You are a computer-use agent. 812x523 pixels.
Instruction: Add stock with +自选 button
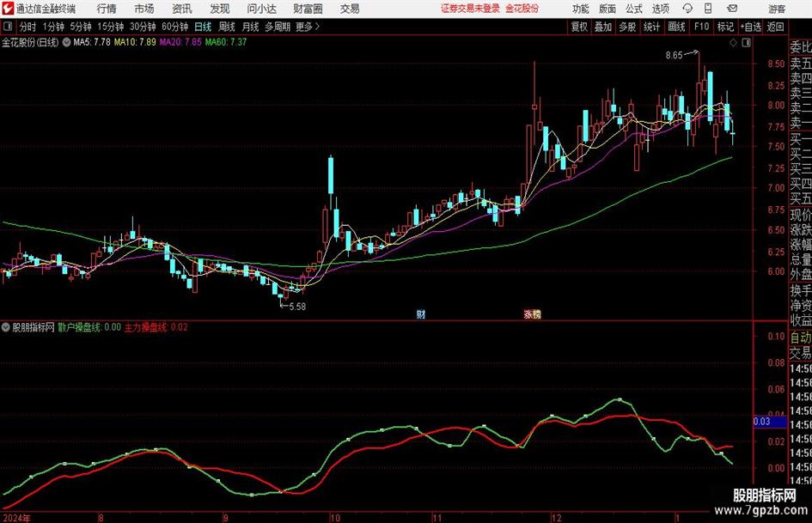pyautogui.click(x=750, y=27)
